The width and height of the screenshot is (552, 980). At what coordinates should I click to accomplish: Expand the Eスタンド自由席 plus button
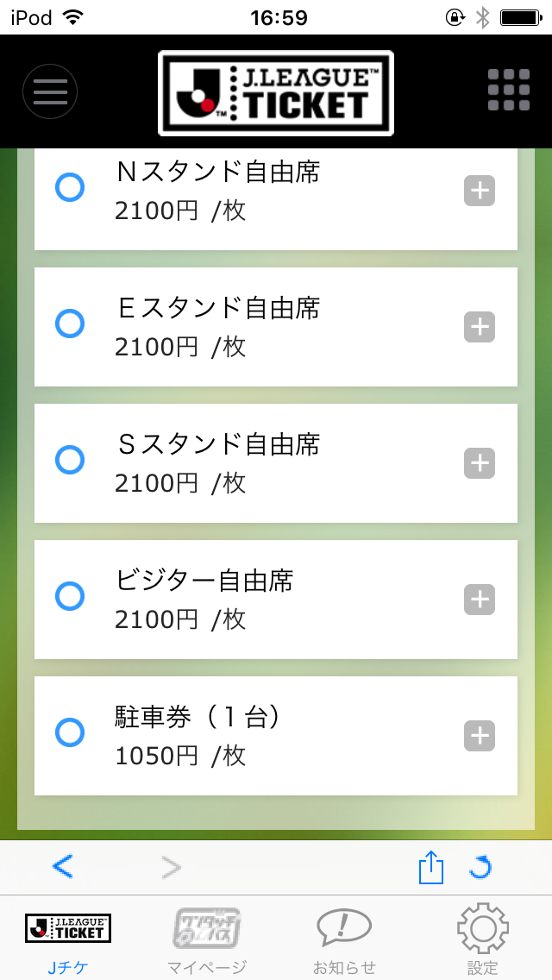pyautogui.click(x=480, y=327)
